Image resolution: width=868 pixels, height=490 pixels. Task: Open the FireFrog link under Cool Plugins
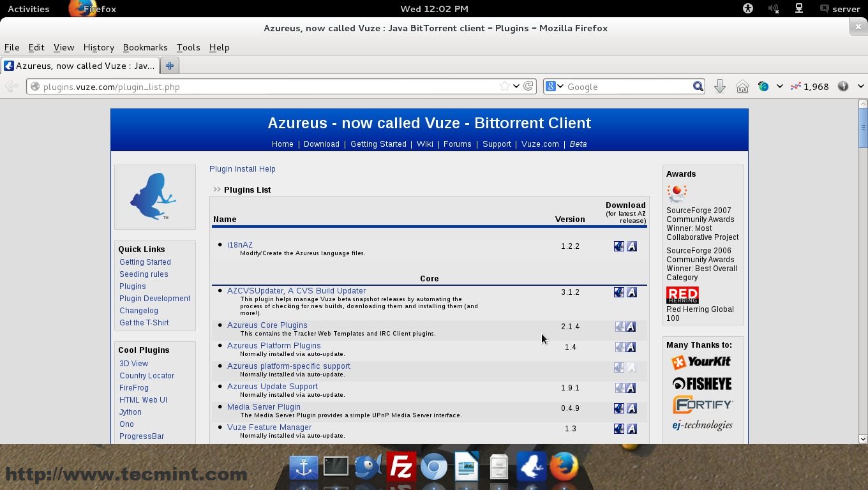pyautogui.click(x=134, y=388)
